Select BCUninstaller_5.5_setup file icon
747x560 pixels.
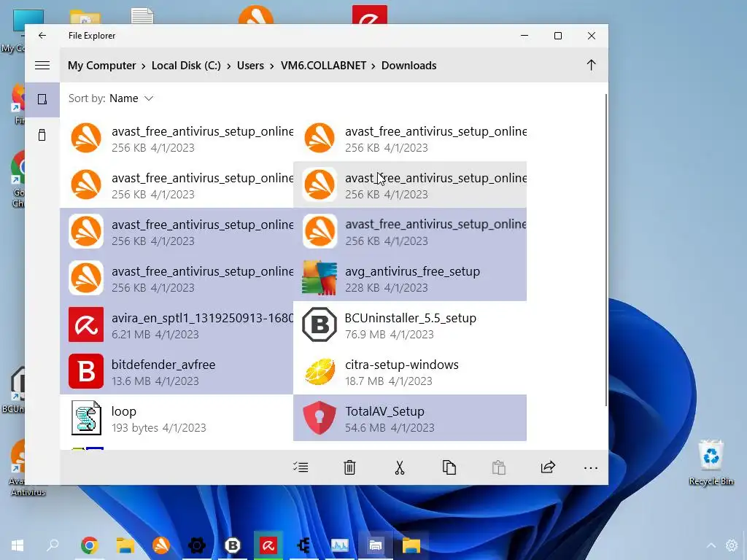320,324
